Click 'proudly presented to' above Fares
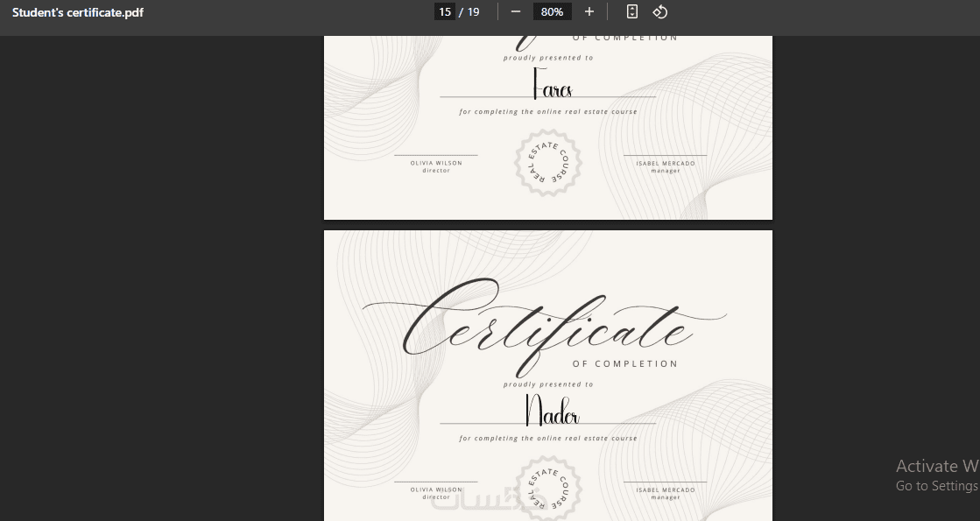Image resolution: width=980 pixels, height=521 pixels. tap(548, 58)
